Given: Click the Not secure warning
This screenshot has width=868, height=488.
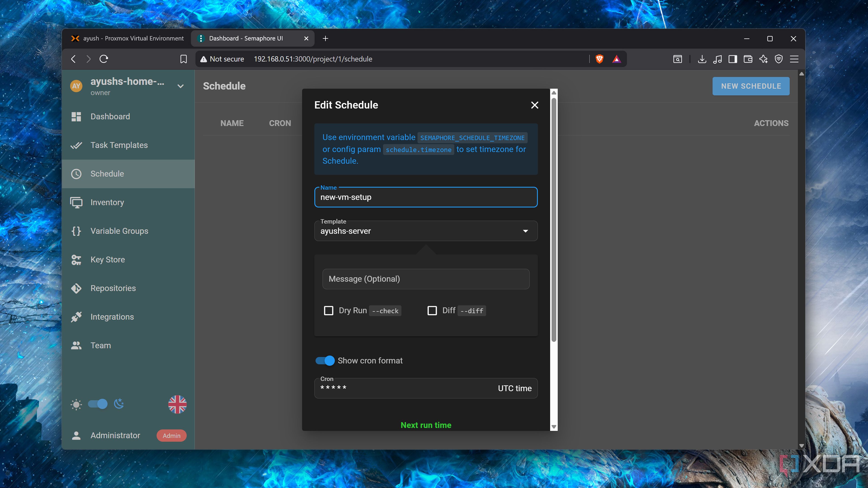Looking at the screenshot, I should (x=222, y=59).
